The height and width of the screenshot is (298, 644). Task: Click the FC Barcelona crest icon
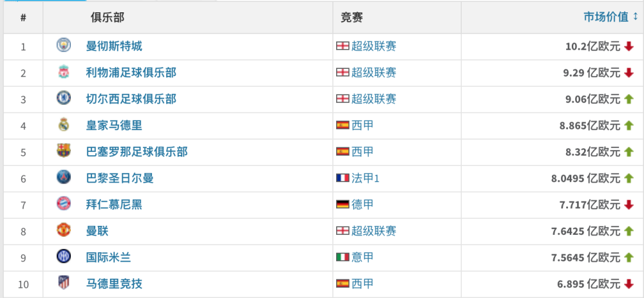click(x=64, y=151)
